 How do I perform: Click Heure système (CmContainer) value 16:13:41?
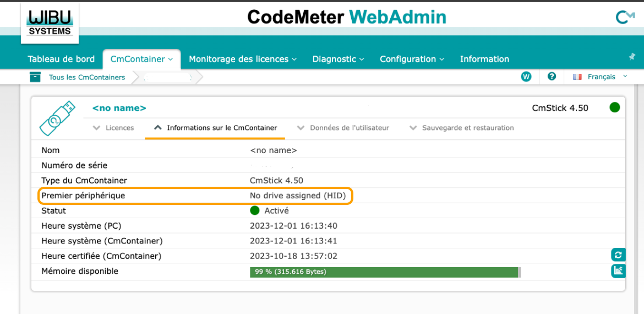coord(293,241)
